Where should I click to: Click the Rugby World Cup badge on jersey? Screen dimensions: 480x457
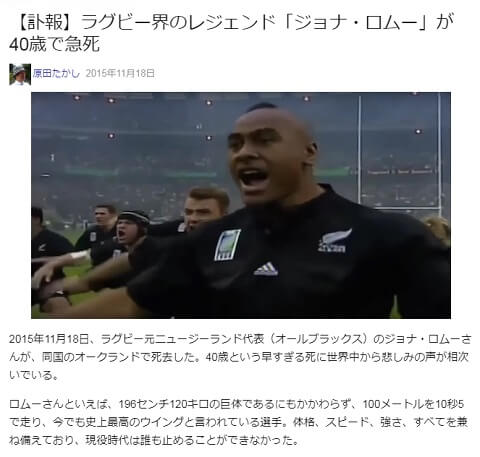pyautogui.click(x=227, y=245)
